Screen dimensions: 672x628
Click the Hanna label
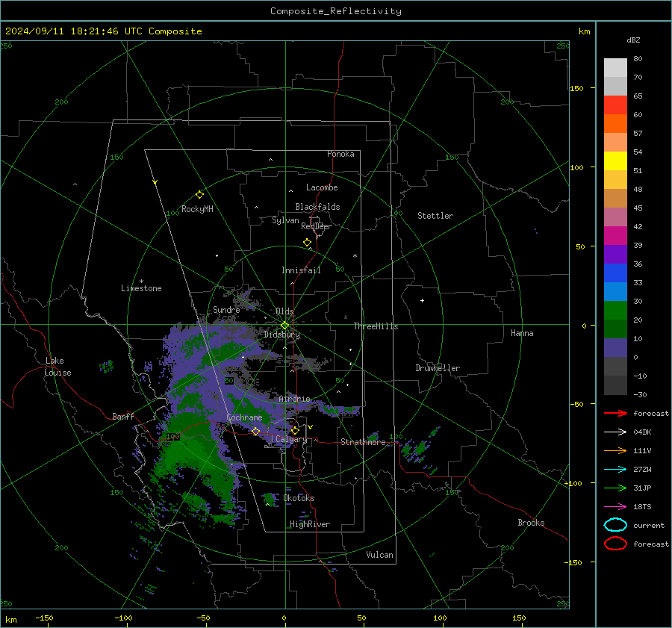click(x=522, y=333)
